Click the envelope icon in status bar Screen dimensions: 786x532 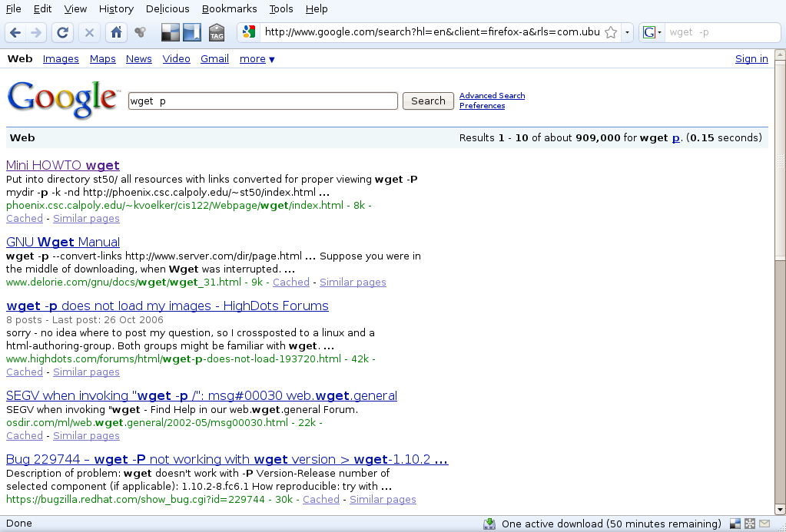764,524
